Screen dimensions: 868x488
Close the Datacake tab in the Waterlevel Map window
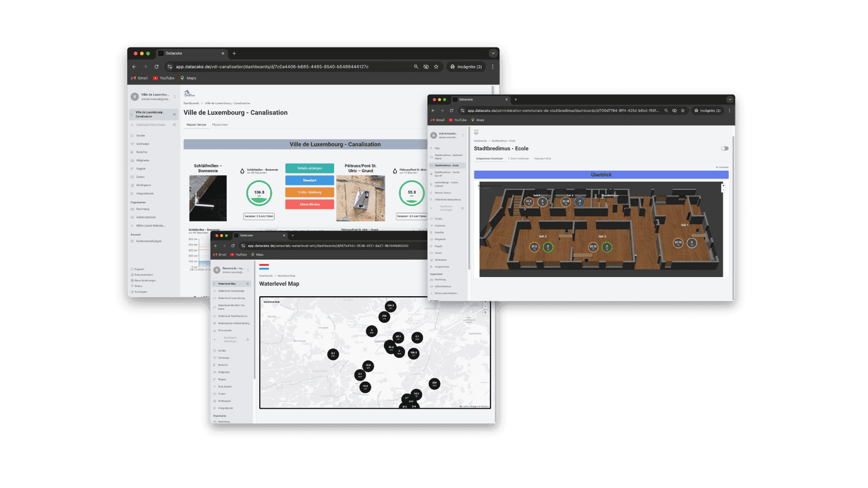coord(284,235)
